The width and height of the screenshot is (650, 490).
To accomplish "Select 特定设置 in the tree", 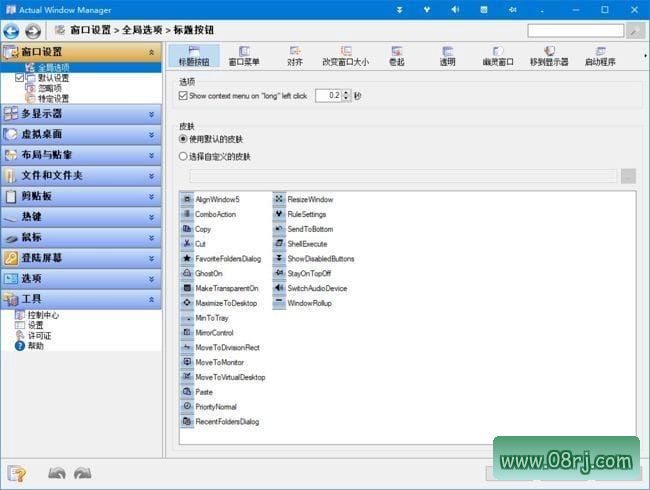I will pos(53,99).
